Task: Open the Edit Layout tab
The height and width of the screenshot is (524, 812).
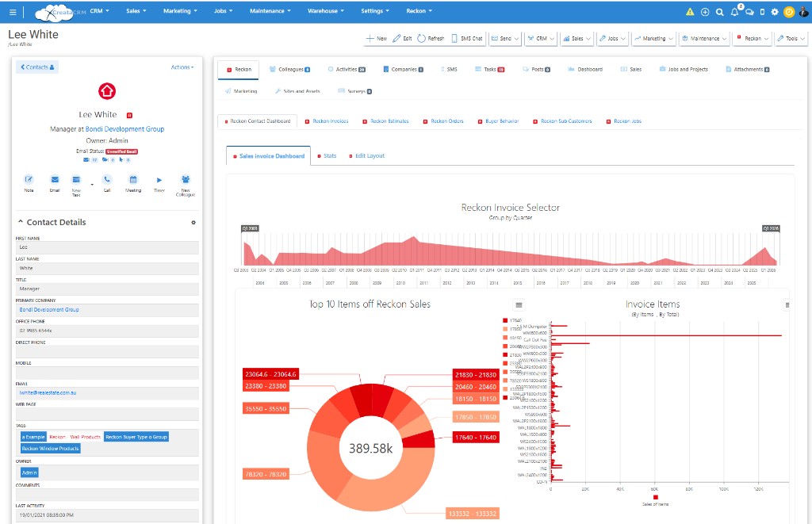Action: (x=366, y=156)
